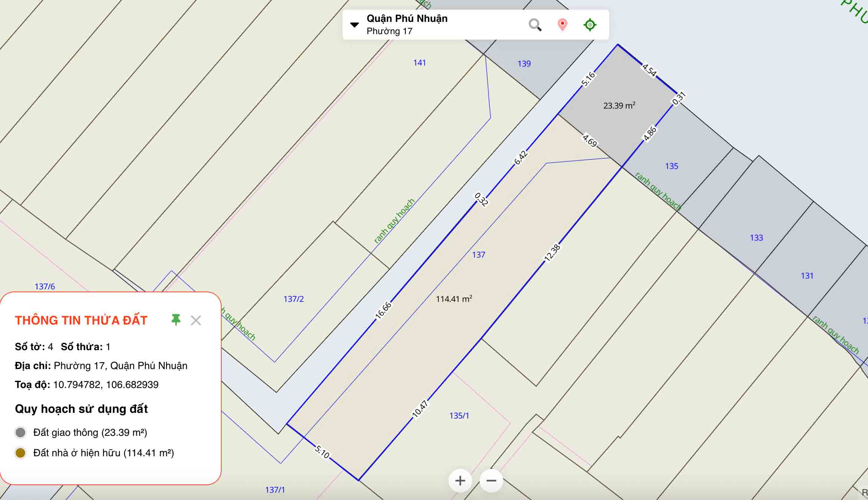
Task: Select parcel 135/1 on the map
Action: [459, 416]
